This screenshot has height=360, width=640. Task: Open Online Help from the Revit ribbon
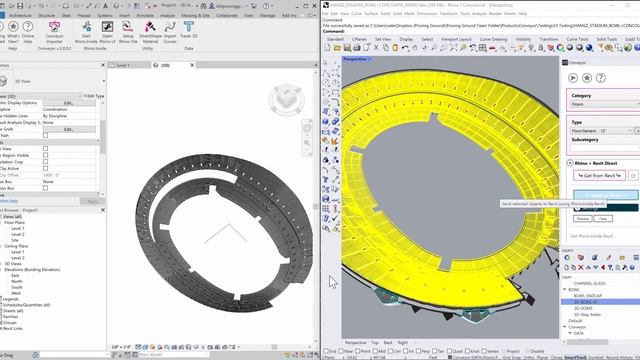(28, 32)
